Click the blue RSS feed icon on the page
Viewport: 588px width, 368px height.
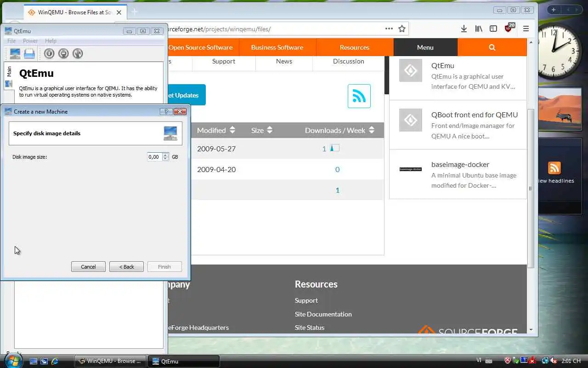[x=359, y=96]
